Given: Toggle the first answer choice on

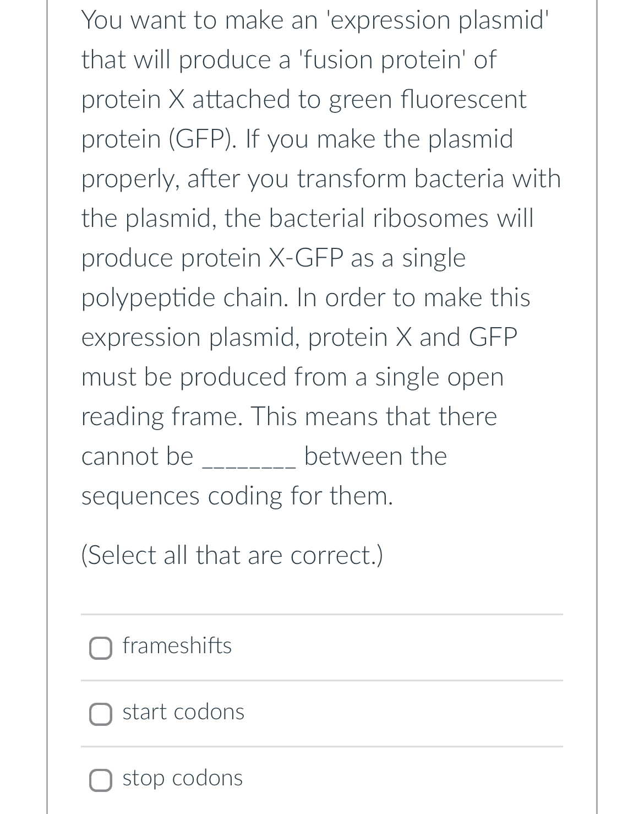Looking at the screenshot, I should (101, 648).
